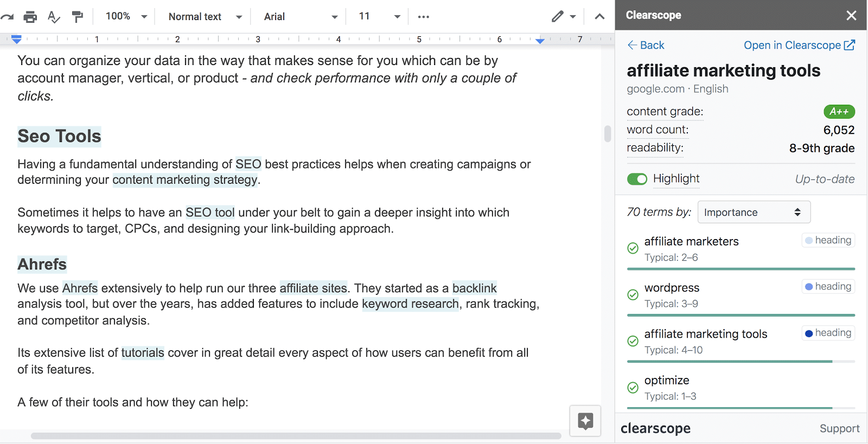Click Open in Clearscope link
868x444 pixels.
tap(792, 45)
